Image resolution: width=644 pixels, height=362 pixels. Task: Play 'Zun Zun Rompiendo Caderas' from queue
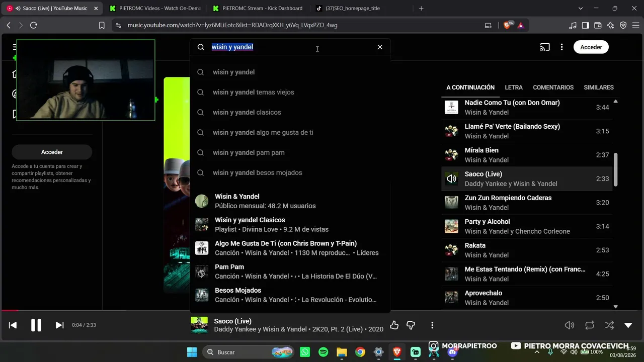(x=527, y=203)
